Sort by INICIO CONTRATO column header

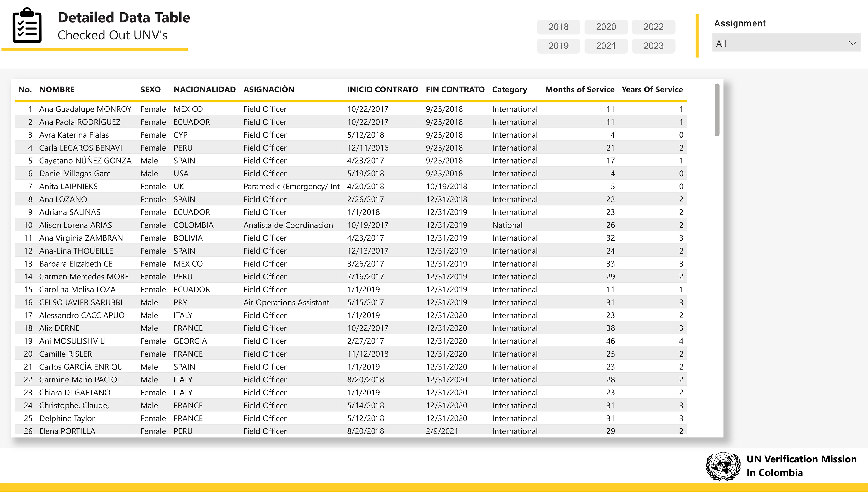[382, 89]
